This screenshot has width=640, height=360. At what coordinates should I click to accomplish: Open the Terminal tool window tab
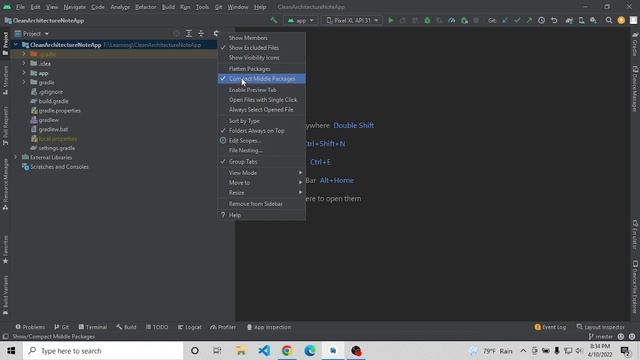click(93, 327)
